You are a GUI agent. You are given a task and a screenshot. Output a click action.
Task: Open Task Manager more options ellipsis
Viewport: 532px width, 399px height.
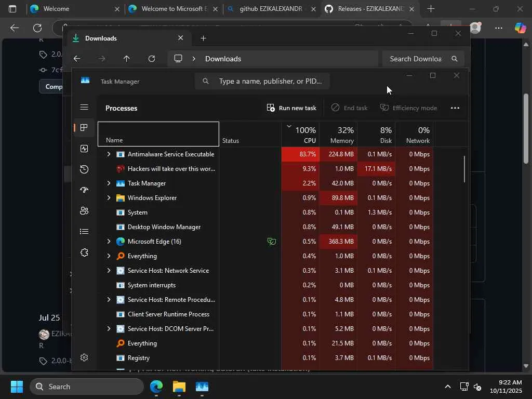(455, 108)
